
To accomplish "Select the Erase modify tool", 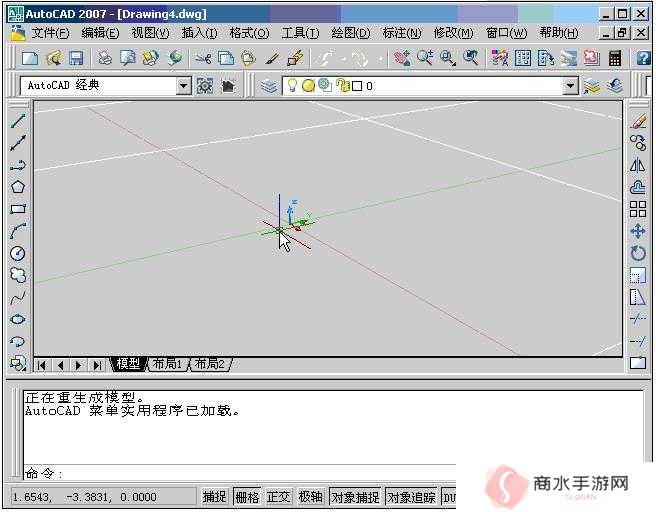I will [638, 121].
